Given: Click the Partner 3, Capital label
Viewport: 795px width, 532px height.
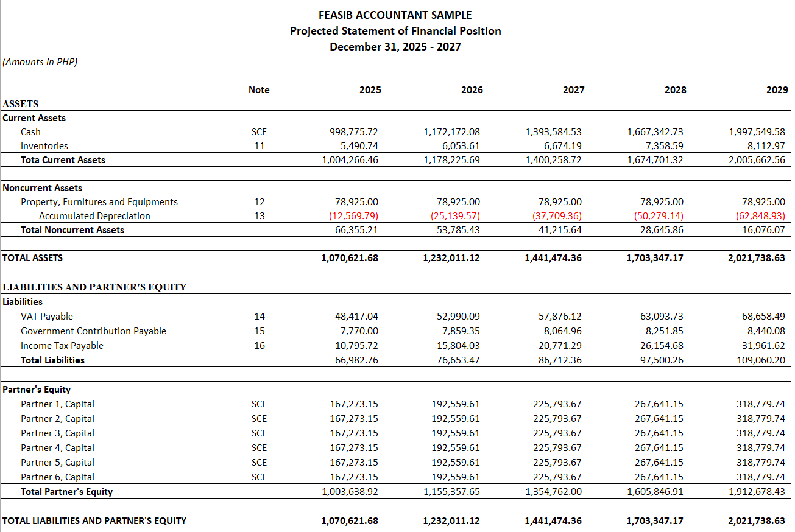Looking at the screenshot, I should click(57, 433).
